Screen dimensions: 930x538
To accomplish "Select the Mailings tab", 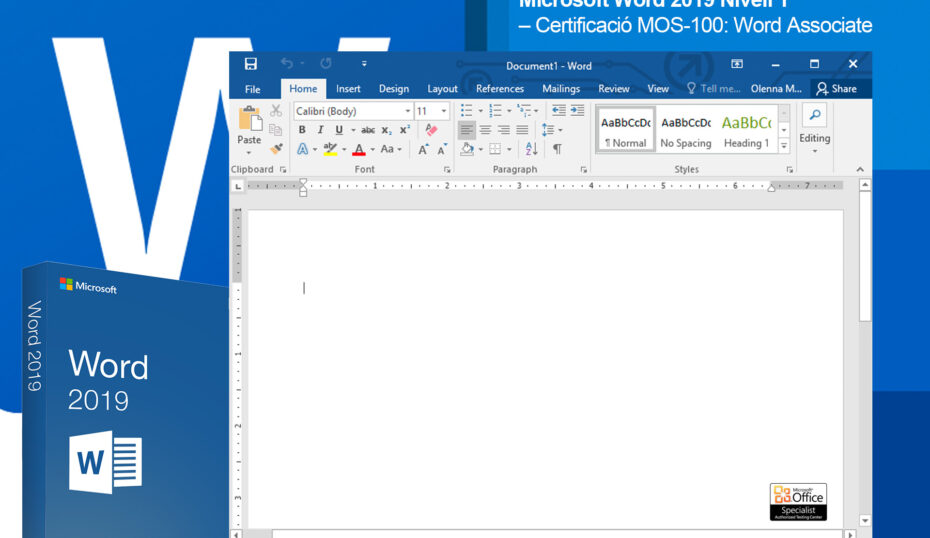I will tap(561, 89).
